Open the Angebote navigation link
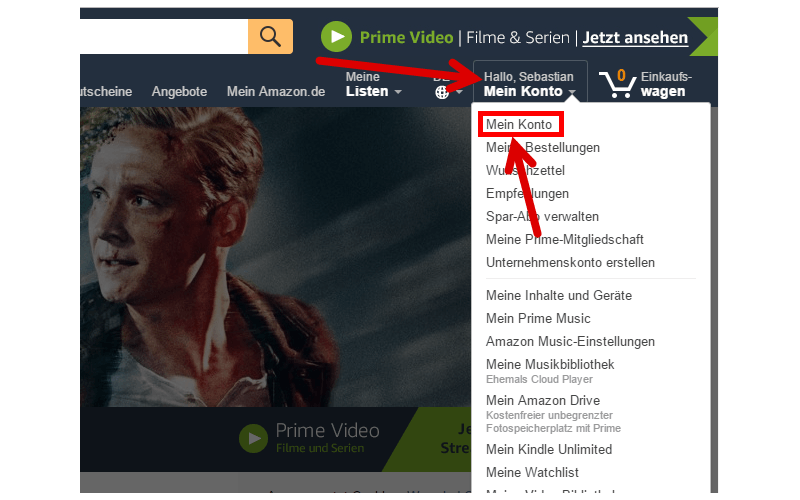Image resolution: width=800 pixels, height=500 pixels. 179,92
